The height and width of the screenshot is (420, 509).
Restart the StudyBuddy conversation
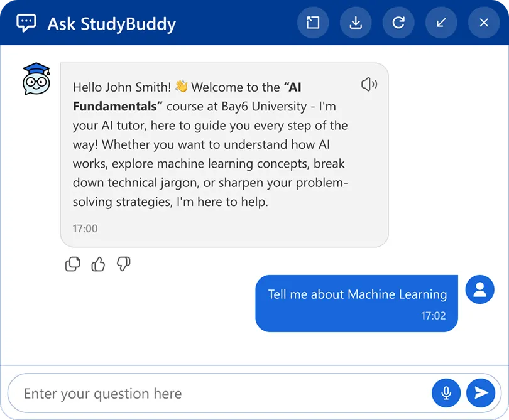click(x=398, y=23)
